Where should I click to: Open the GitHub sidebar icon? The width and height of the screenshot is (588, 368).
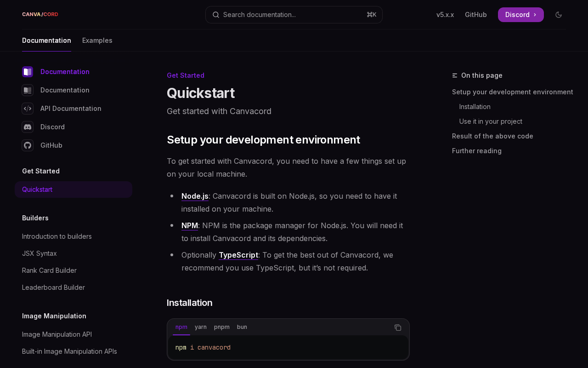point(28,145)
